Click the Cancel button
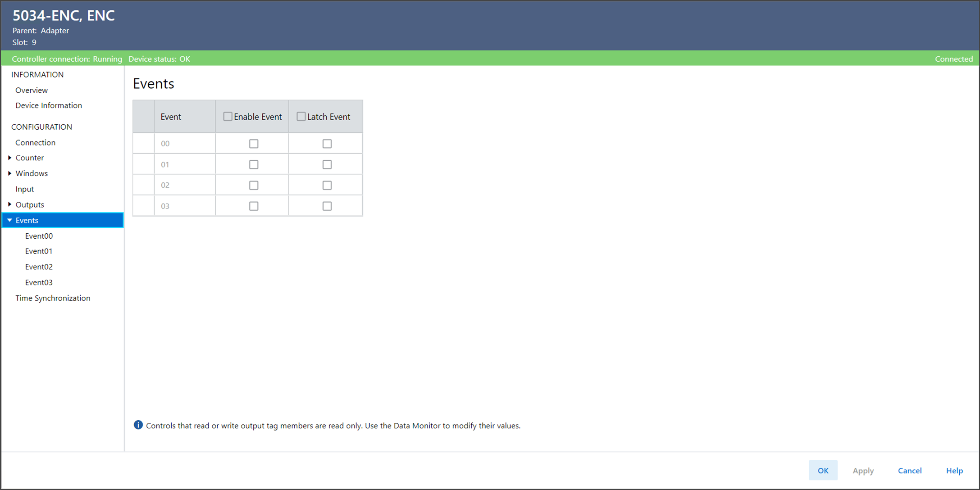The image size is (980, 490). (x=909, y=470)
